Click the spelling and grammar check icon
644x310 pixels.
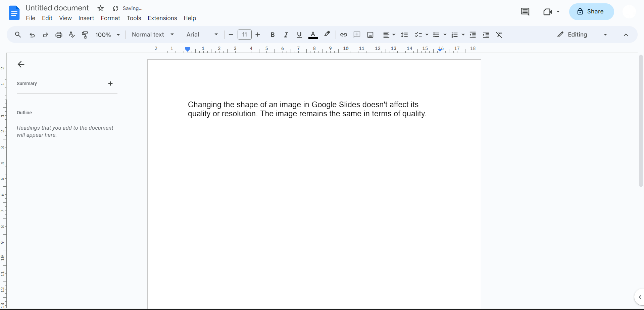(72, 35)
